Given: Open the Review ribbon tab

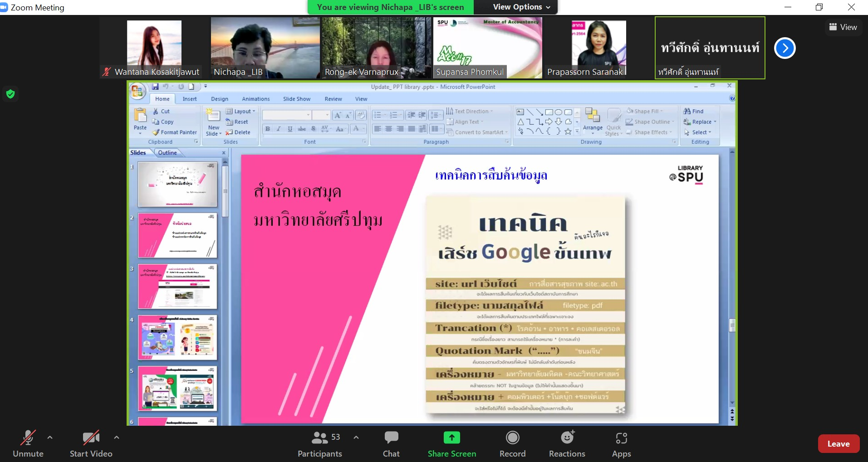Looking at the screenshot, I should coord(333,99).
